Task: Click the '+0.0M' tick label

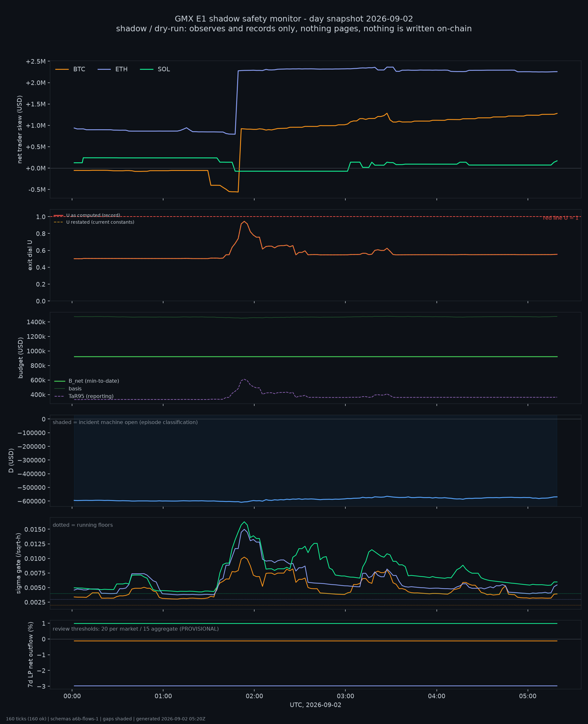Action: (36, 168)
